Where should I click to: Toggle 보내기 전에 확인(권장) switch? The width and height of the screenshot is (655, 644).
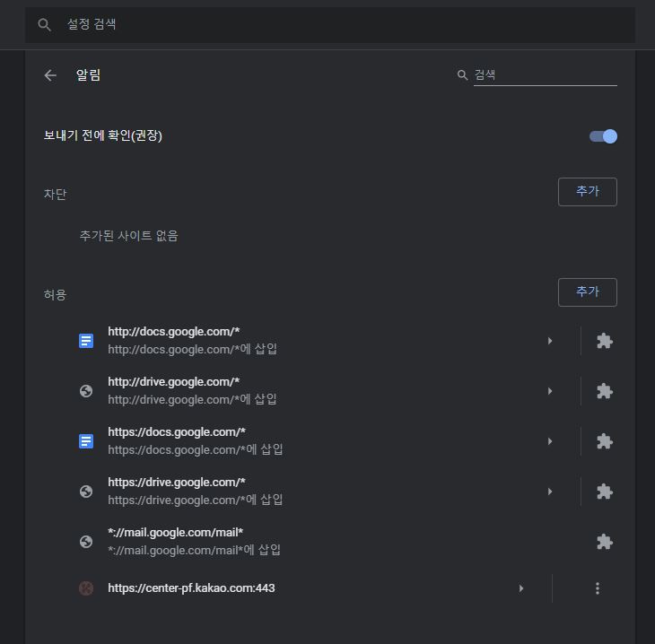(x=603, y=136)
